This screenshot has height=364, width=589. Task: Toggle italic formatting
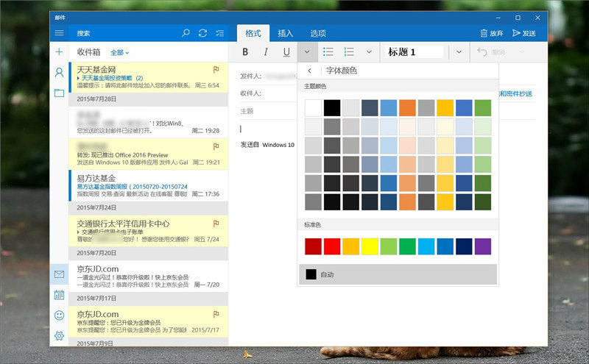(265, 52)
